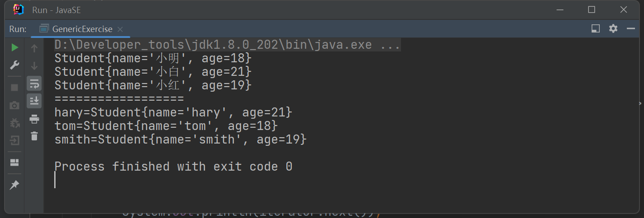Click the Down the Stack Trace arrow
The image size is (644, 218).
(34, 66)
